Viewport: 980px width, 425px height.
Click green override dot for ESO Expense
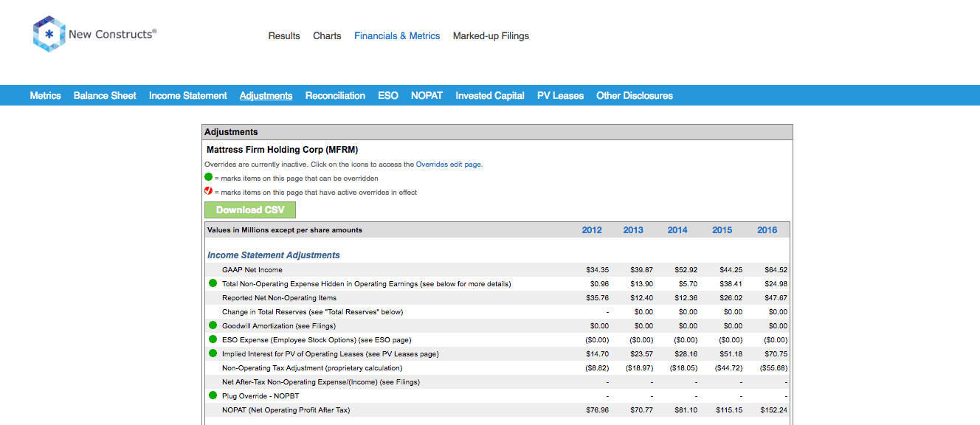(x=213, y=339)
